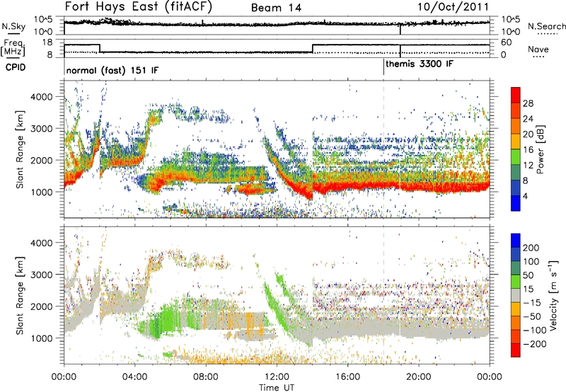Click 'themis 3300 IF' text

420,64
